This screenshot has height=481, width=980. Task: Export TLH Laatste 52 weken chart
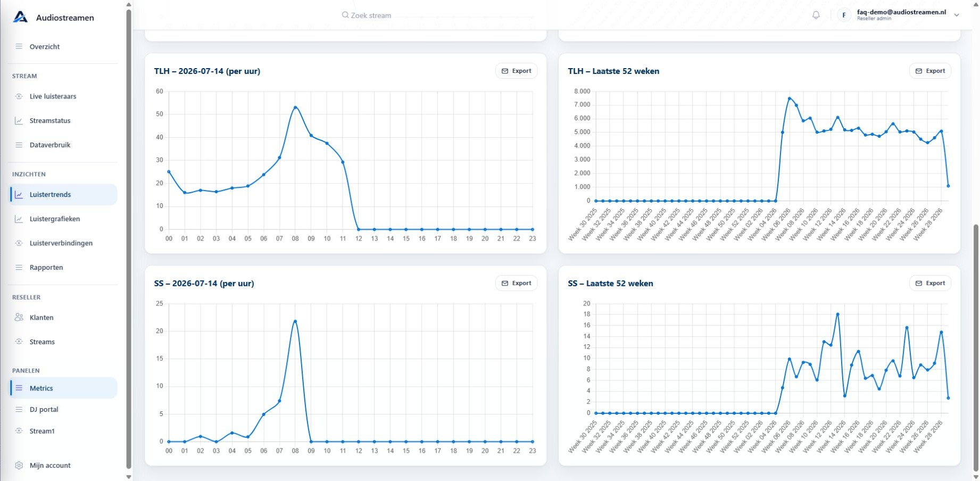pos(930,71)
